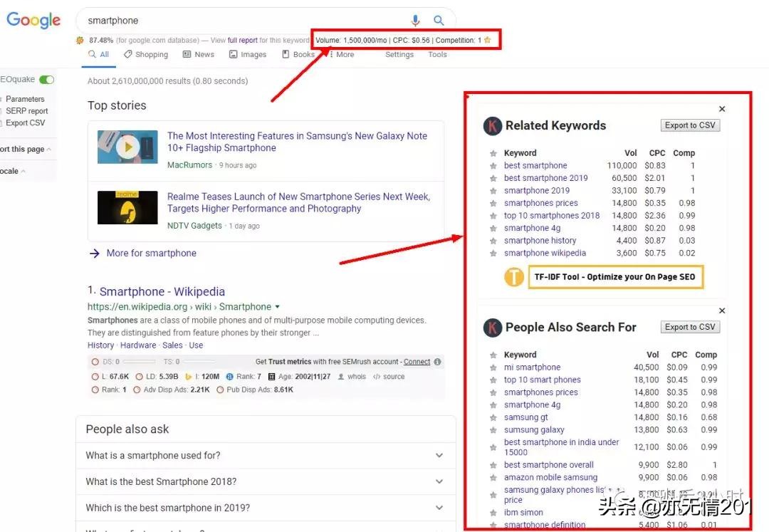Click the orange TF-IDF T icon
769x532 pixels.
[x=514, y=277]
